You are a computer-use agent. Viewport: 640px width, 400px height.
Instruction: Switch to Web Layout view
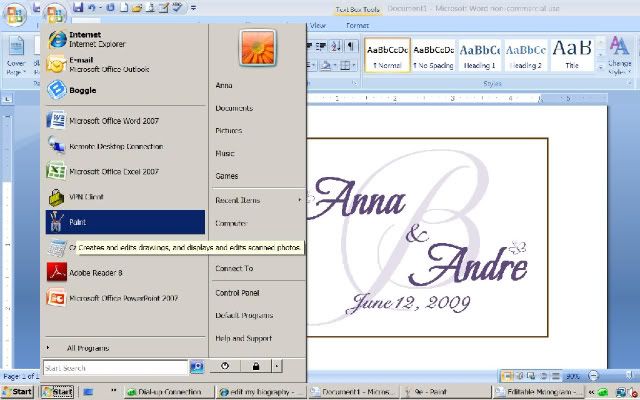click(531, 376)
